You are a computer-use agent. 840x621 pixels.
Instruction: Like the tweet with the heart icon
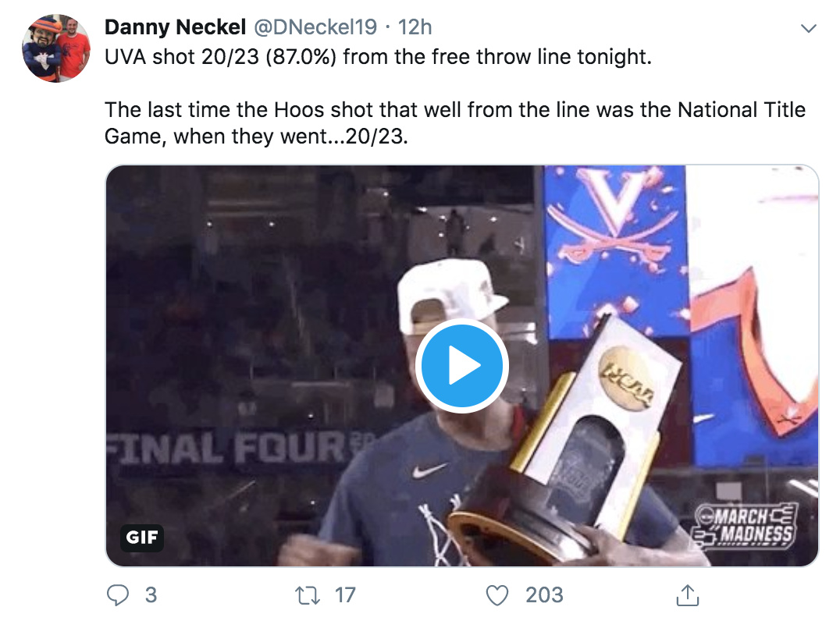point(497,595)
